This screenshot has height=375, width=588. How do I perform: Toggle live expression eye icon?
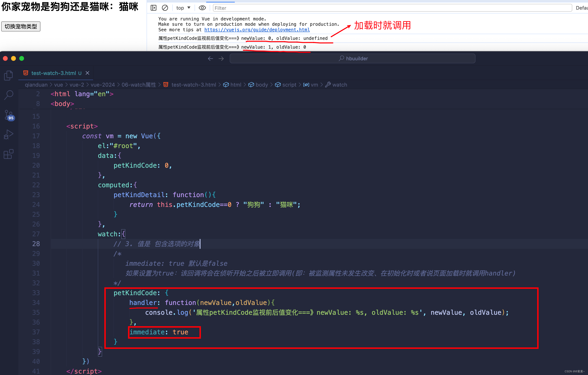[202, 8]
